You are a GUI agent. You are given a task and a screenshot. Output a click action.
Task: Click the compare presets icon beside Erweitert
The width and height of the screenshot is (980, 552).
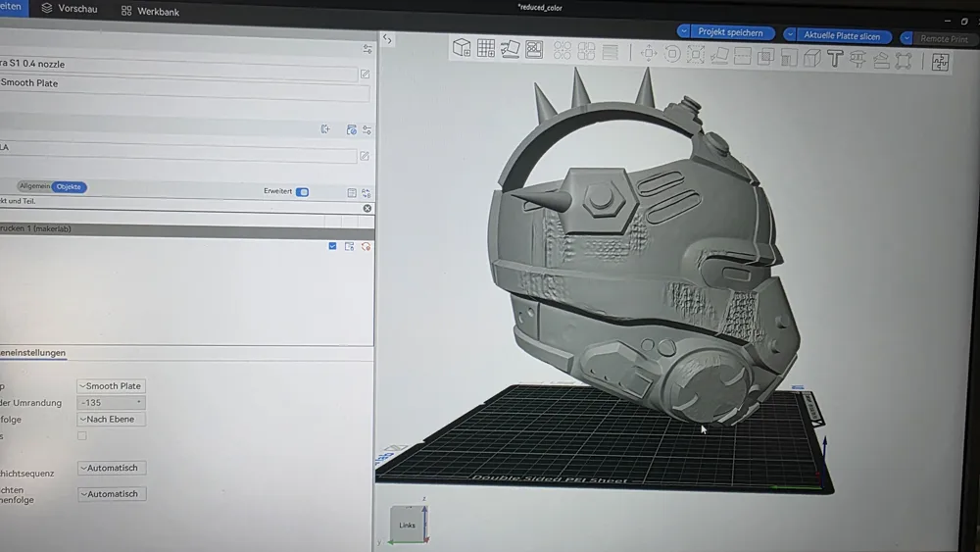pos(351,193)
